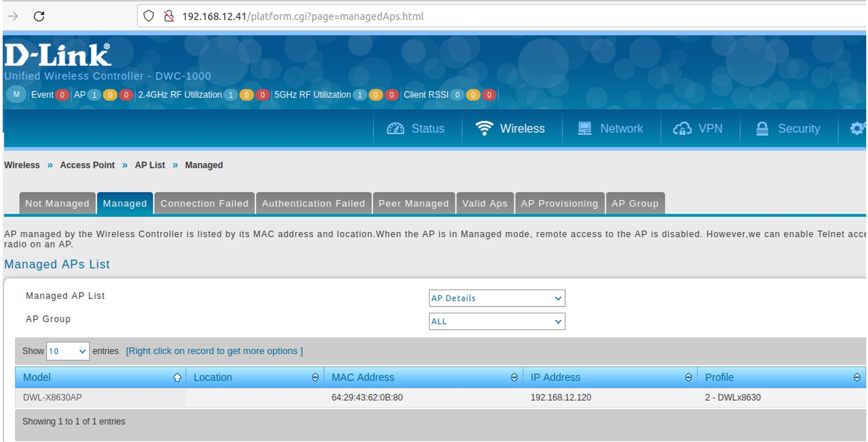
Task: Open the AP Details dropdown
Action: tap(497, 298)
